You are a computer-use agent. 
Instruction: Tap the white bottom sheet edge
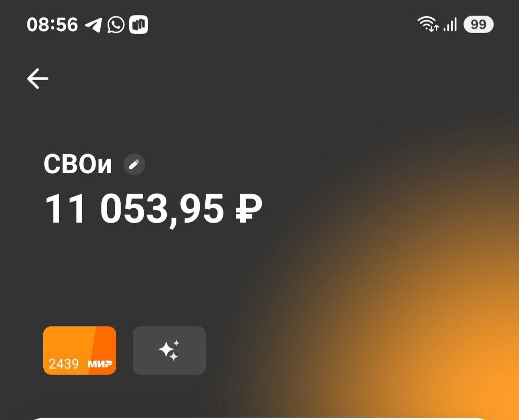point(259,419)
